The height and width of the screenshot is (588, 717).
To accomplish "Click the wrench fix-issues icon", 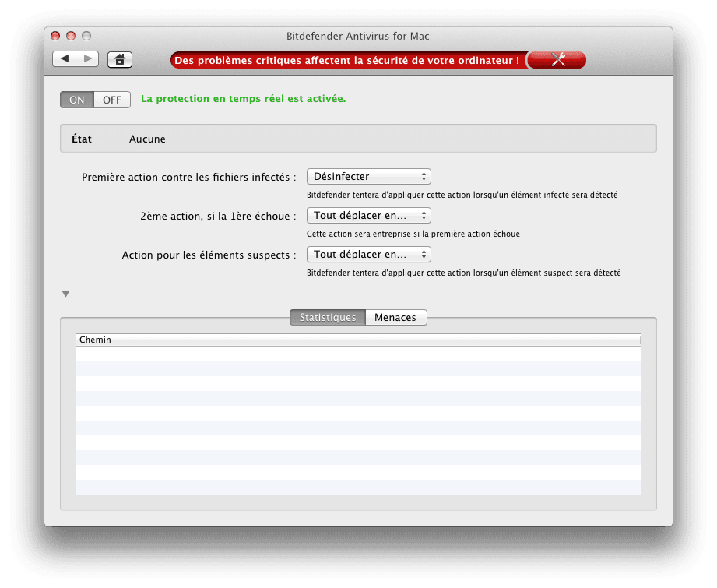I will point(557,60).
